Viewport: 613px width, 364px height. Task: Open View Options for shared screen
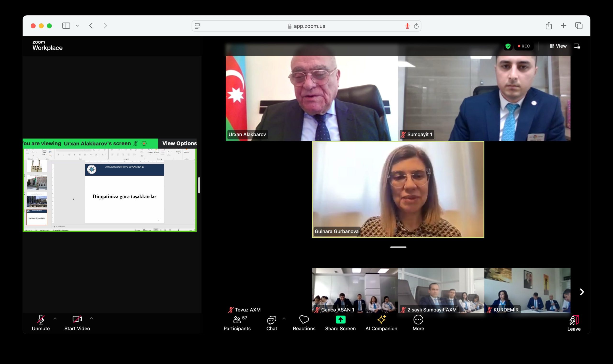click(x=179, y=143)
